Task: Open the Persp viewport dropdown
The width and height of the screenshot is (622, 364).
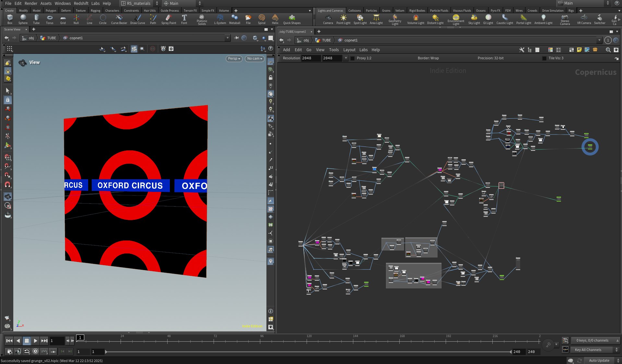Action: pos(234,59)
